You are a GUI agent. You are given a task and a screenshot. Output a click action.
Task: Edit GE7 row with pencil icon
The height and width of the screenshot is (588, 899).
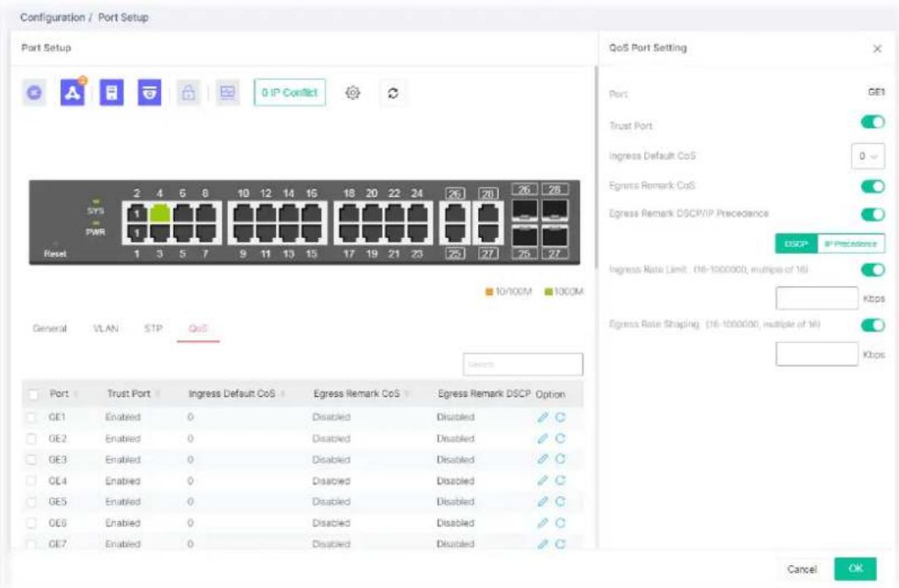point(543,544)
